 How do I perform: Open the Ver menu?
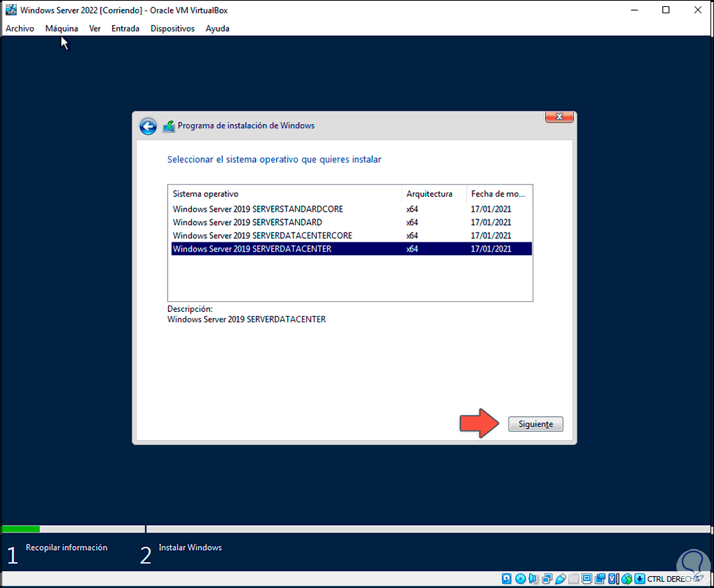(x=95, y=28)
